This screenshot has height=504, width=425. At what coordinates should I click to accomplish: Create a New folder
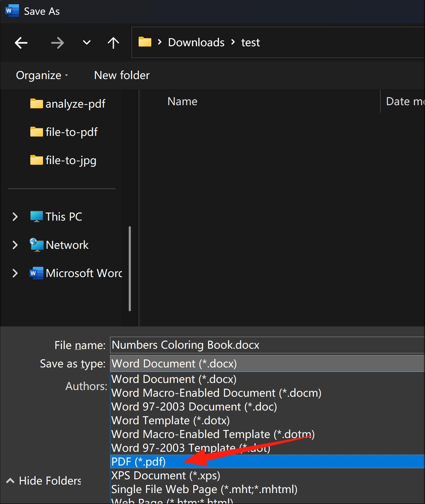pyautogui.click(x=122, y=75)
